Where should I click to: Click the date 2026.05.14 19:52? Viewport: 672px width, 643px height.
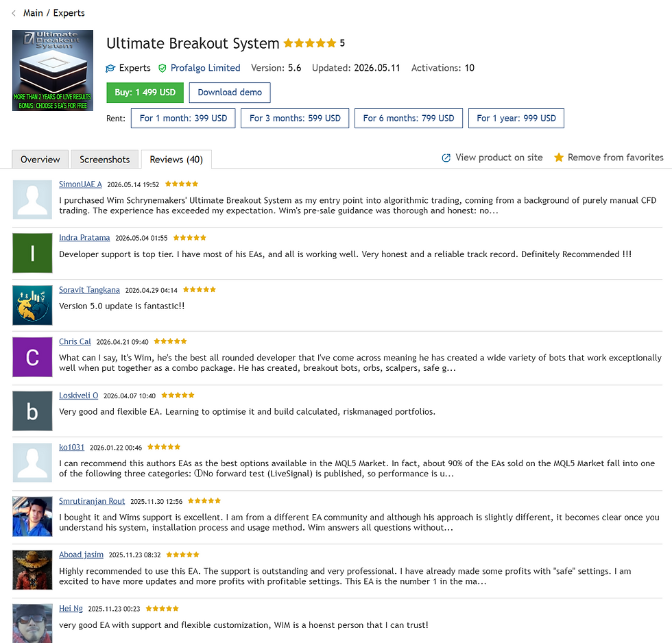click(133, 184)
